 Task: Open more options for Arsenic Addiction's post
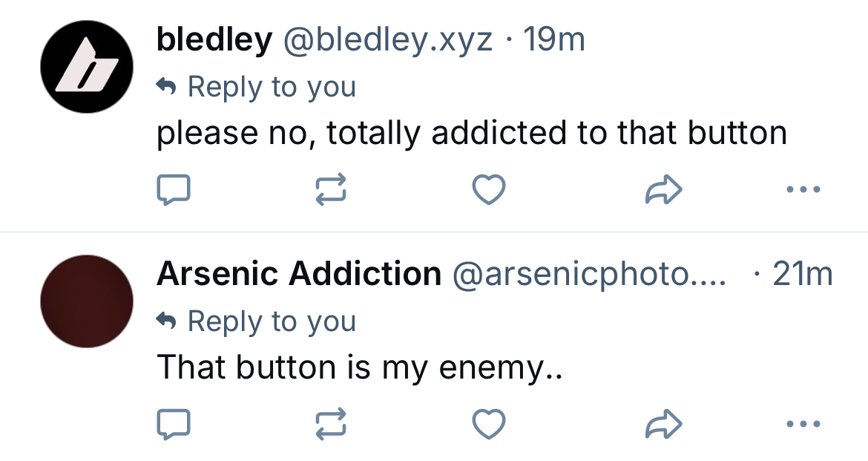(803, 425)
